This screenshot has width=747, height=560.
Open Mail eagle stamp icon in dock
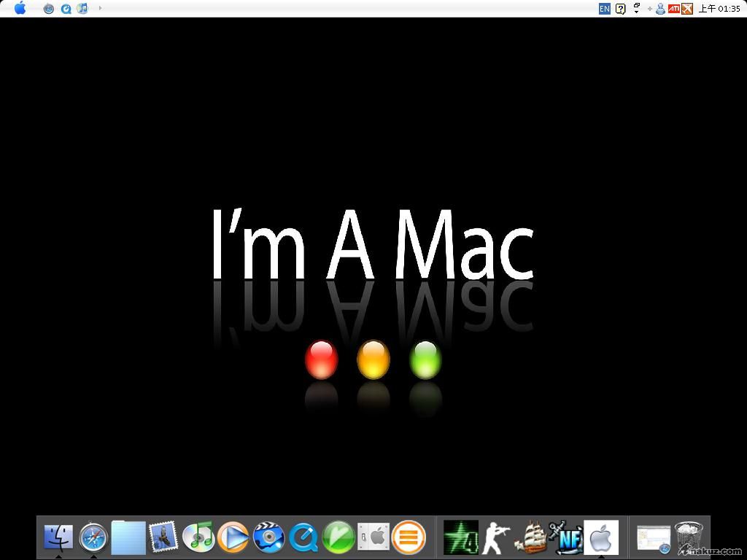[x=163, y=537]
